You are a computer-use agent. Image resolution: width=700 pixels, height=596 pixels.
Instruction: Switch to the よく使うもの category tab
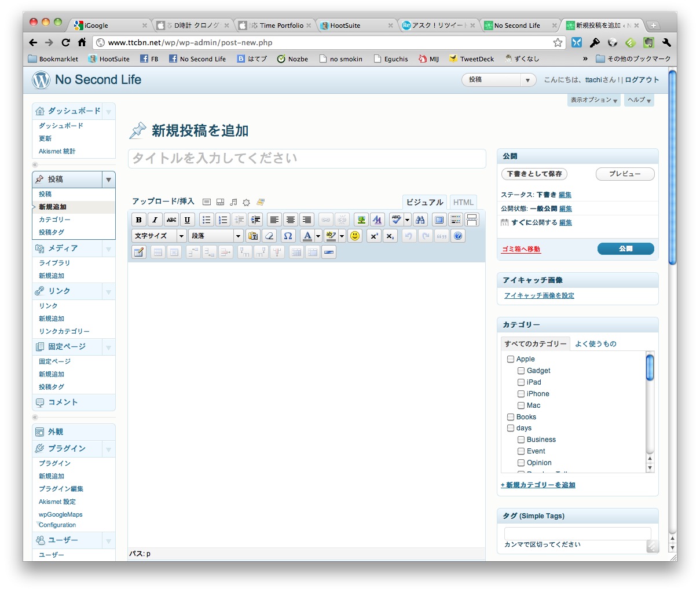pyautogui.click(x=595, y=344)
